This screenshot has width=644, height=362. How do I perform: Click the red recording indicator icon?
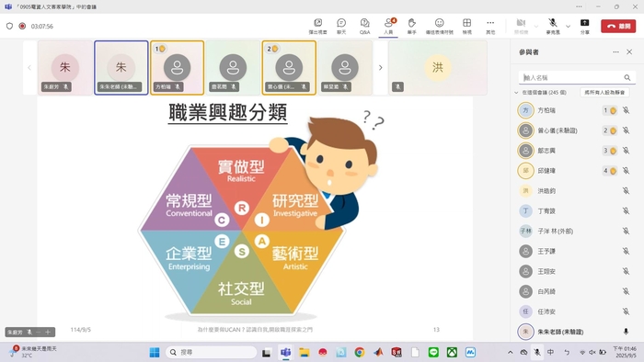point(22,27)
